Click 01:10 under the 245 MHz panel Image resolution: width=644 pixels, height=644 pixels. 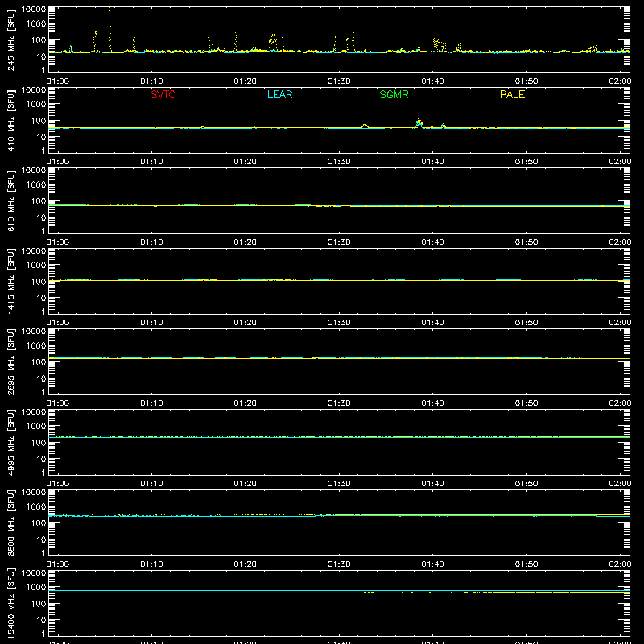151,81
